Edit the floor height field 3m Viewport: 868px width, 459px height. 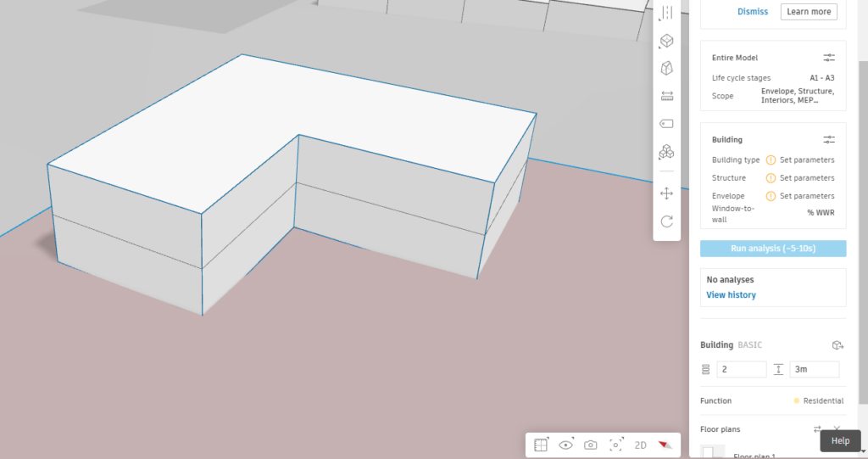[815, 369]
